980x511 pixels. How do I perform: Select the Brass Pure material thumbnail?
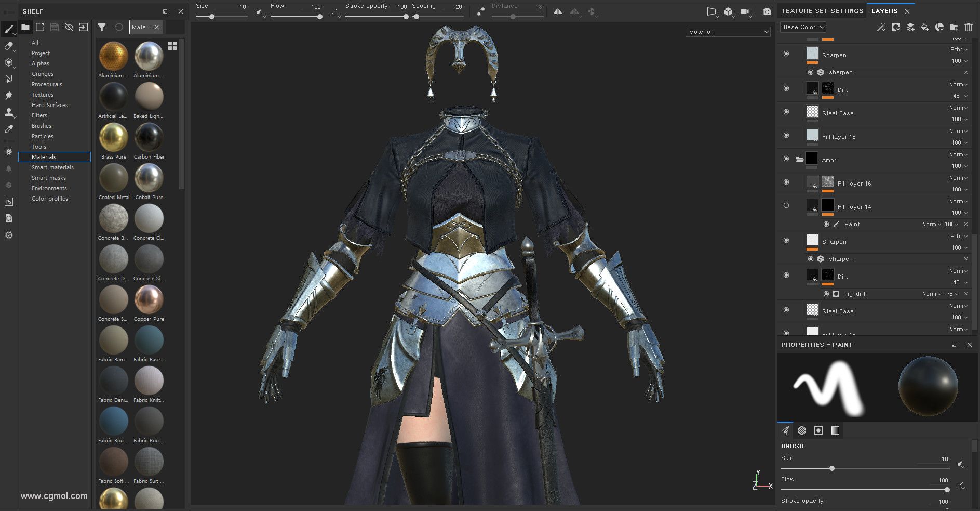[x=114, y=138]
